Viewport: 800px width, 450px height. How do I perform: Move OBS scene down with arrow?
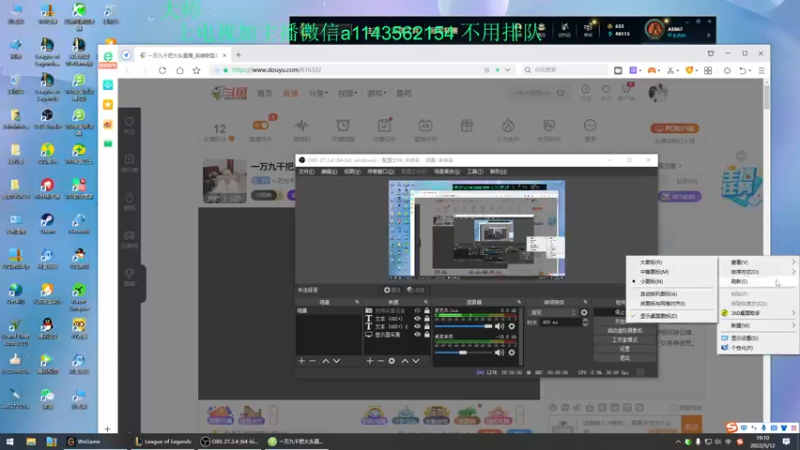337,361
